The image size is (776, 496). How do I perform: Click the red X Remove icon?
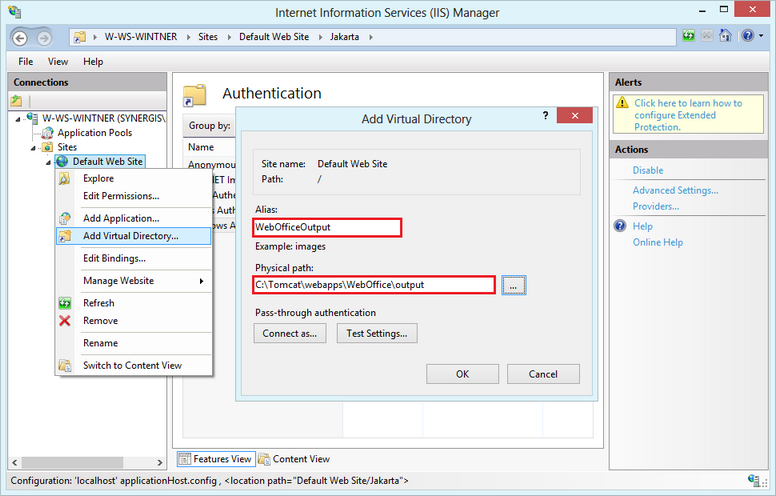coord(65,321)
